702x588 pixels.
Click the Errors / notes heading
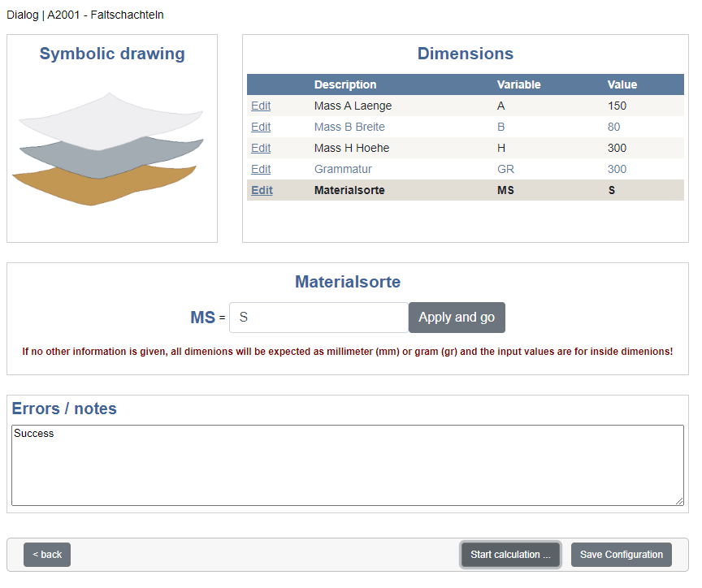[x=64, y=409]
